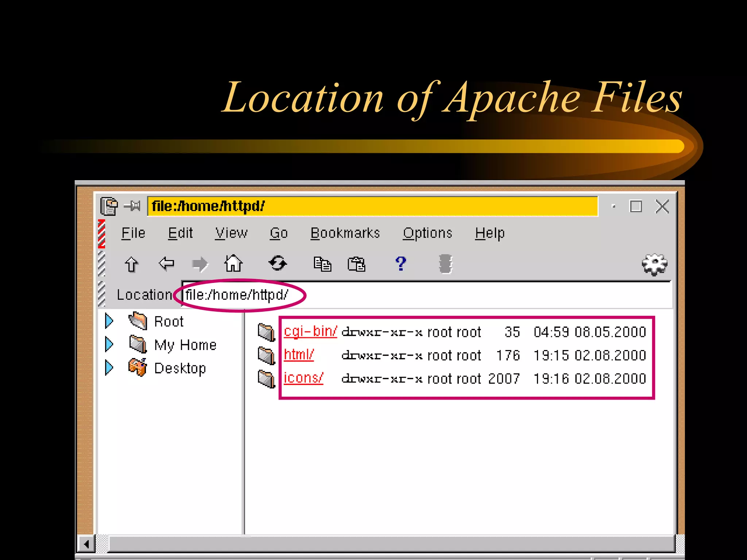This screenshot has height=560, width=747.
Task: Expand the Root tree node
Action: (x=109, y=321)
